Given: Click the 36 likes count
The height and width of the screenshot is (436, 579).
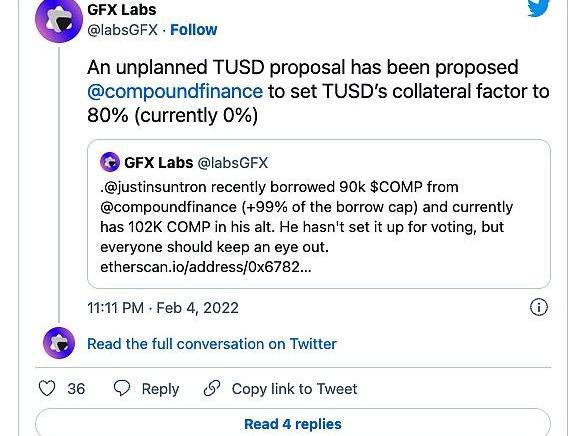Looking at the screenshot, I should point(76,389).
